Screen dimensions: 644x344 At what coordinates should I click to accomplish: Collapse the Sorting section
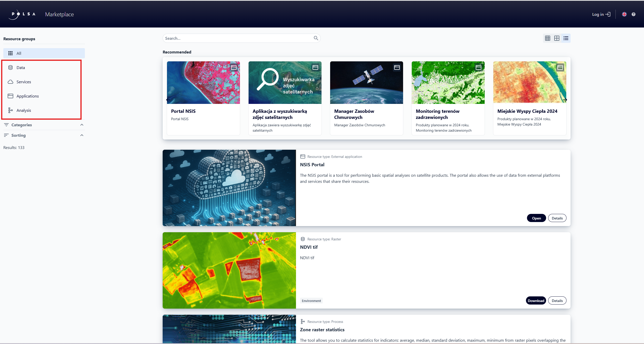[x=82, y=135]
